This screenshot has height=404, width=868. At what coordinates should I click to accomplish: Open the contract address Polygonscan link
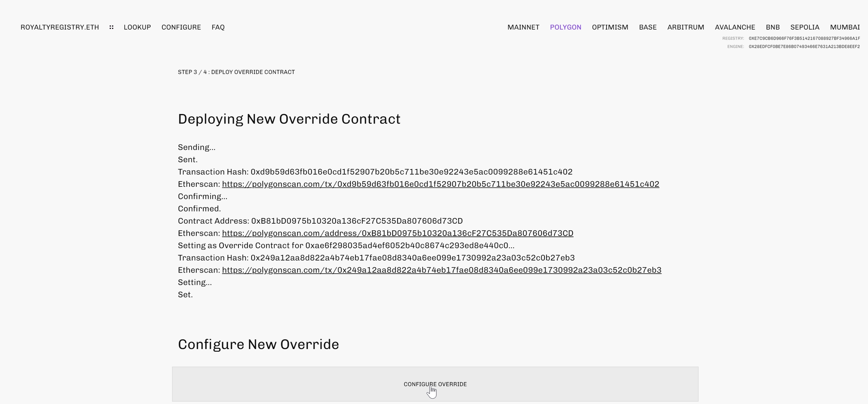[x=397, y=233]
